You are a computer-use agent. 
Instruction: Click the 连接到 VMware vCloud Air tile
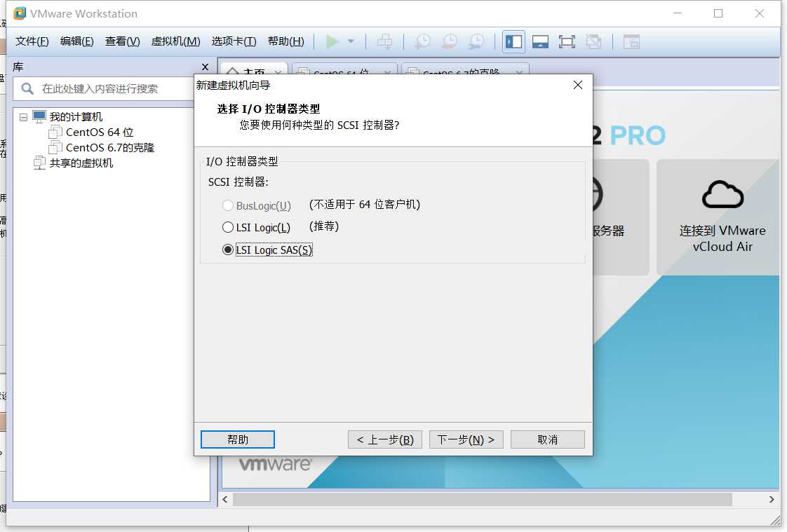[718, 217]
